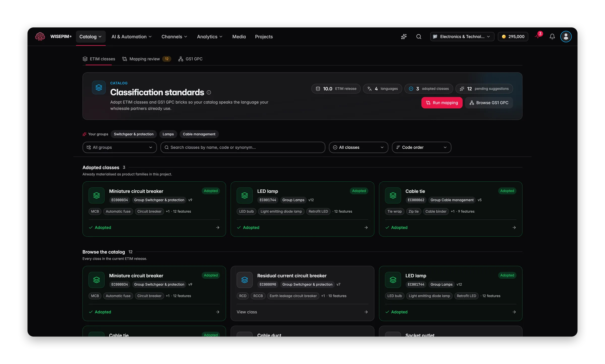Click EC000090 code on Residual current circuit breaker
Viewport: 605px width, 364px height.
[268, 284]
